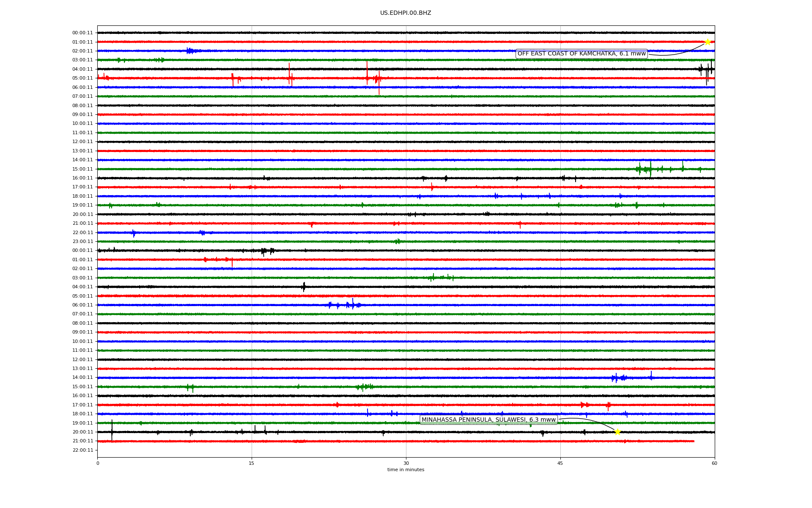The height and width of the screenshot is (508, 812).
Task: Select the MINAHASSA PENINSULA, SULAWESI annotation label
Action: tap(488, 420)
